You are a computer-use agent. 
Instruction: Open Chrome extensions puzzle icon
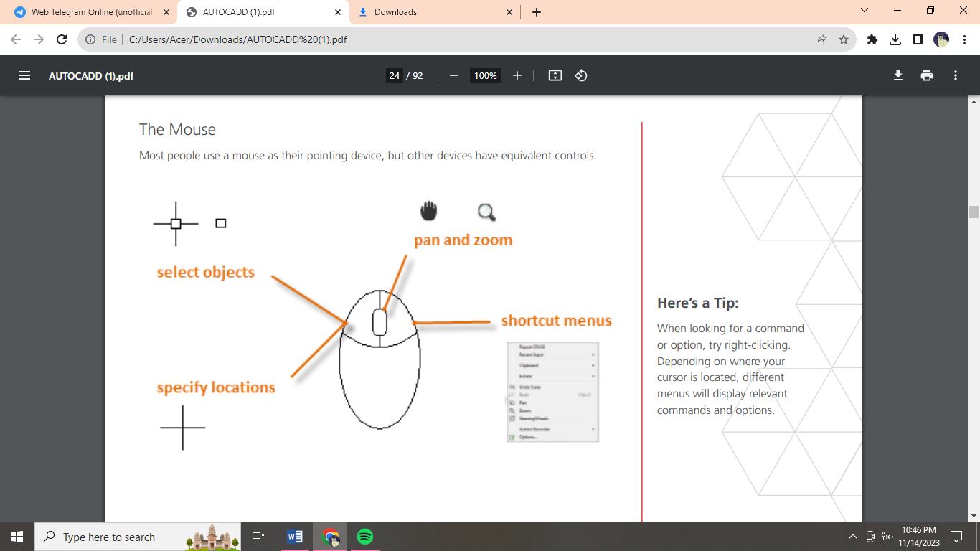(872, 39)
